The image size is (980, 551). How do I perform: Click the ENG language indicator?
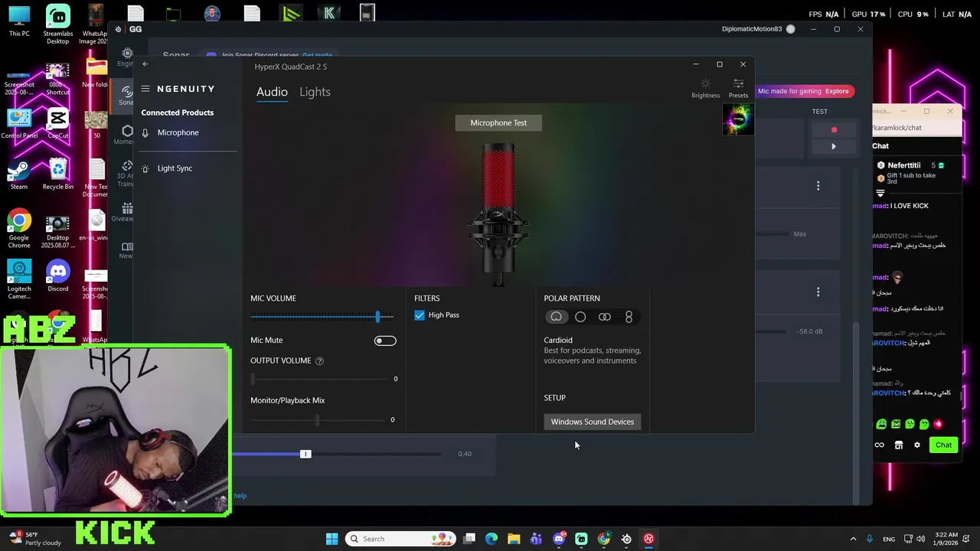click(x=889, y=539)
